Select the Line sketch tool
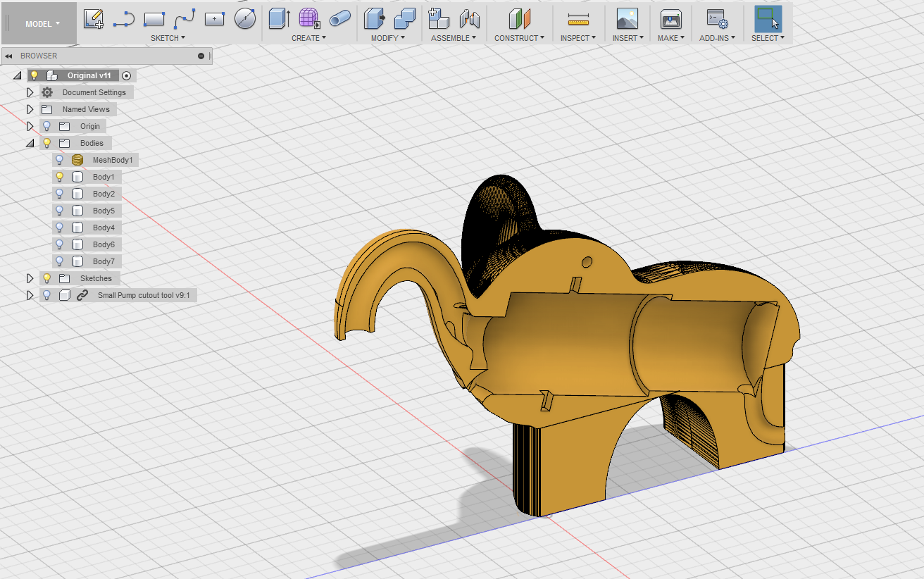Screen dimensions: 924x579 coord(124,19)
